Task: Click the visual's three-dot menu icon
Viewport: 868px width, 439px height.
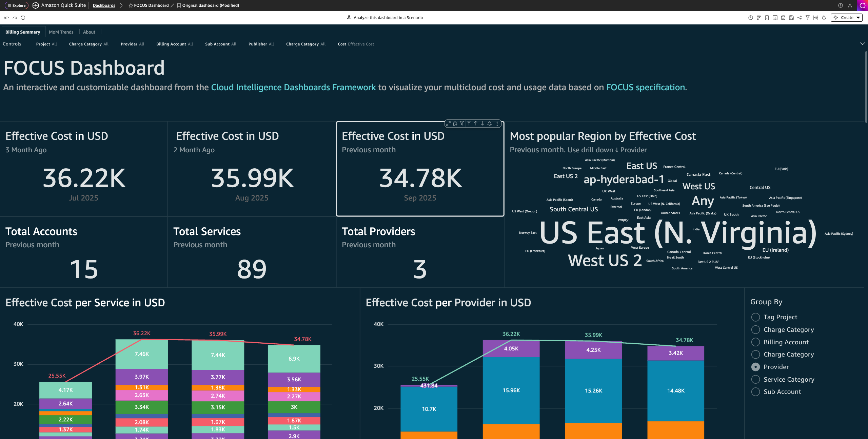Action: [x=497, y=123]
